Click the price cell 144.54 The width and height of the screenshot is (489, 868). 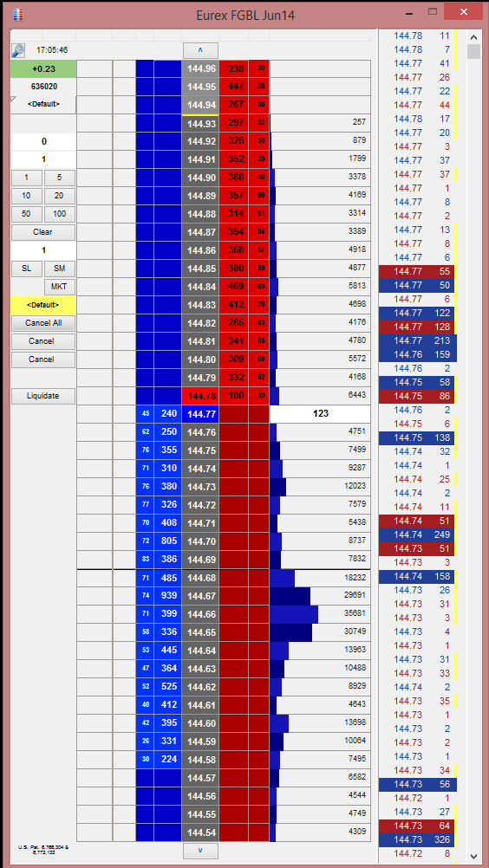point(200,832)
